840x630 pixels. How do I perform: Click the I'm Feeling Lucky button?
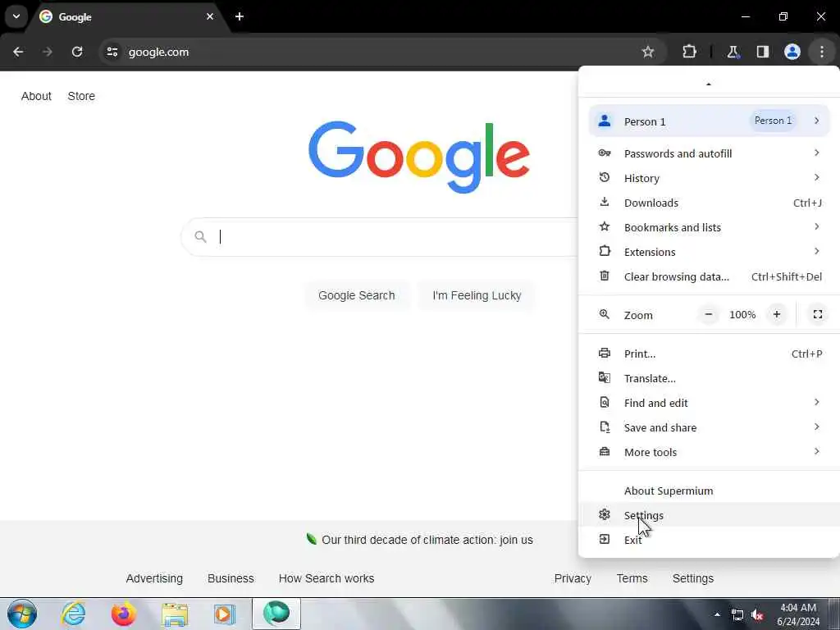point(477,295)
